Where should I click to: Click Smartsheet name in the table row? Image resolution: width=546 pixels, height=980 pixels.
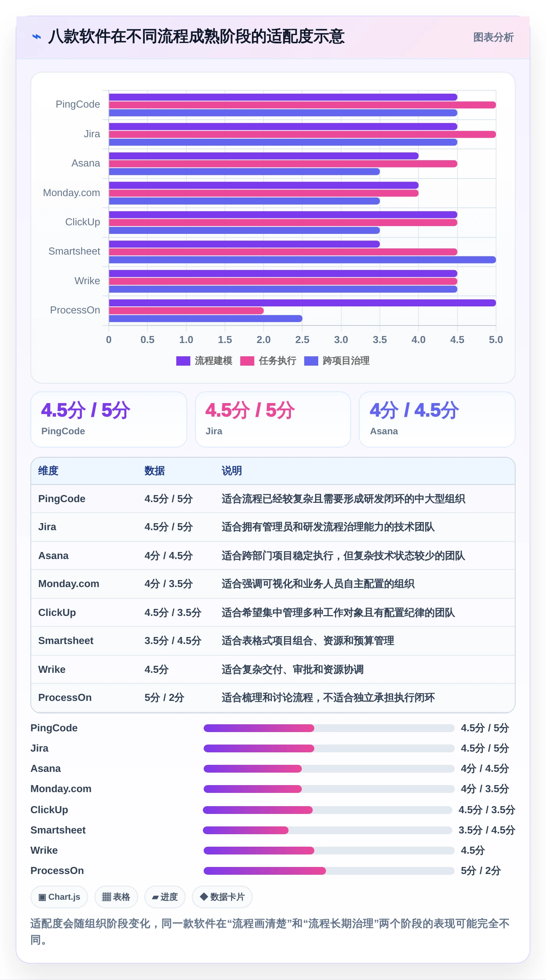(66, 641)
